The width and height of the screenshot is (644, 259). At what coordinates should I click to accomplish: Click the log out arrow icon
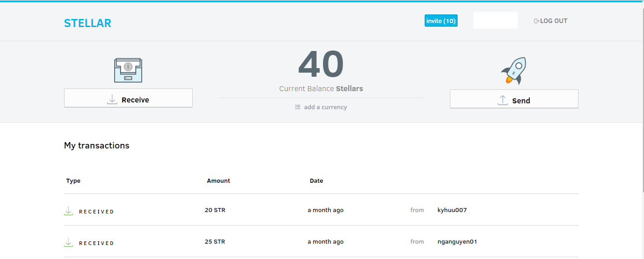pyautogui.click(x=536, y=21)
